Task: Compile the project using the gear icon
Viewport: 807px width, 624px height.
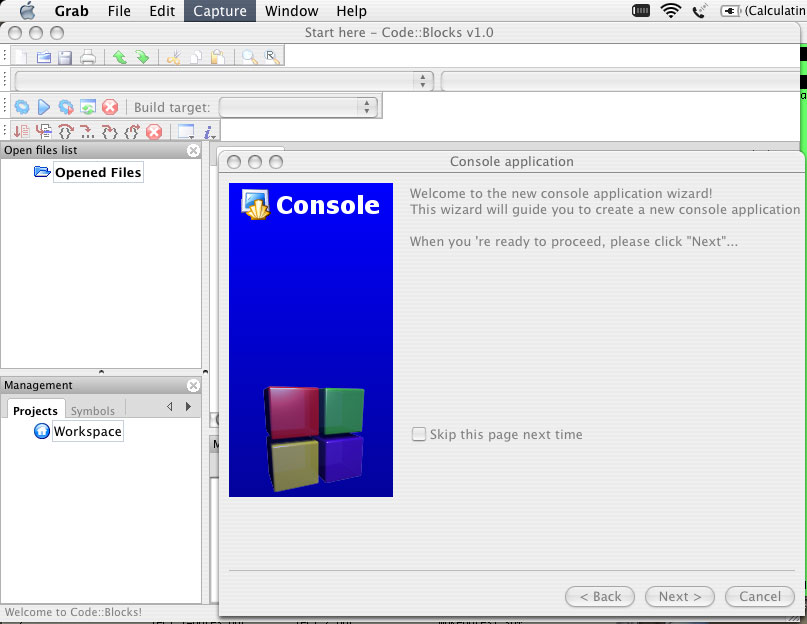Action: click(21, 106)
